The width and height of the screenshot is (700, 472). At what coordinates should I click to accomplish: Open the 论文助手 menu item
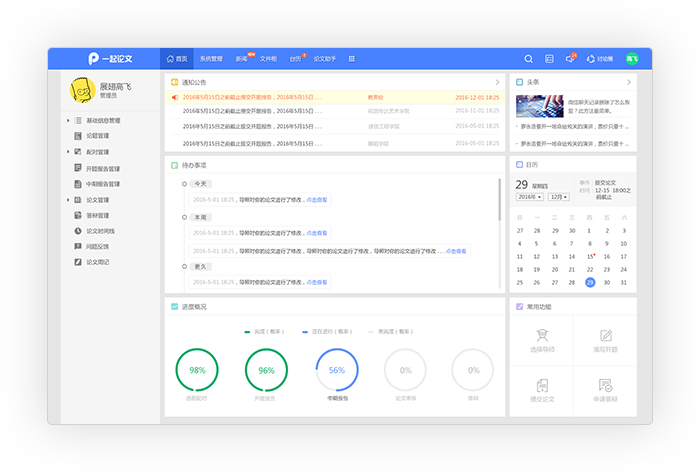(325, 59)
